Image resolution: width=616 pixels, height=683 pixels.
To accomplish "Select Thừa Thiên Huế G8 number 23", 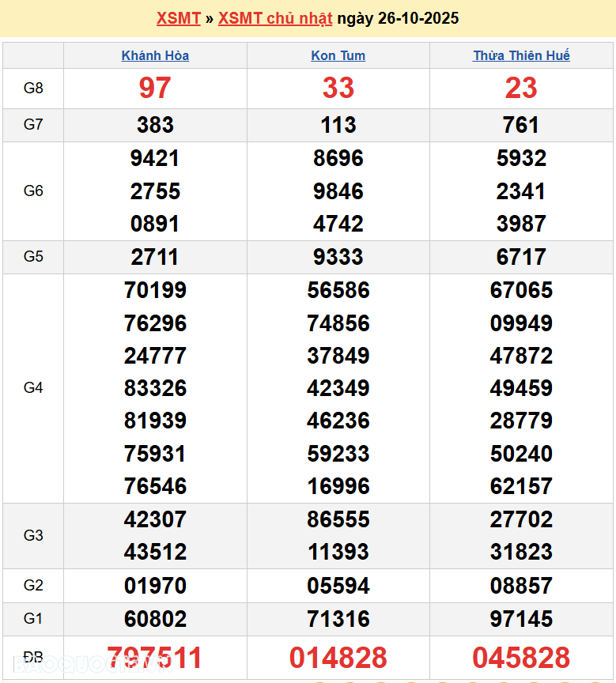I will tap(521, 88).
